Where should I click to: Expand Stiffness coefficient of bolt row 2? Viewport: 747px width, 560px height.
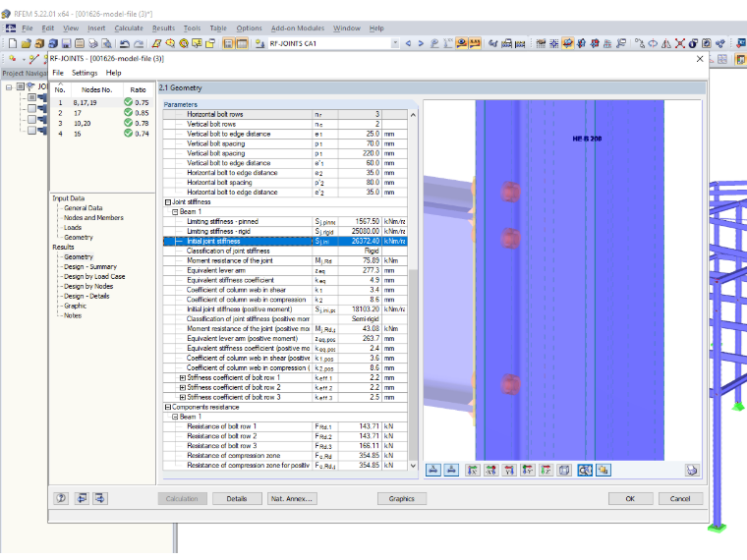click(183, 388)
